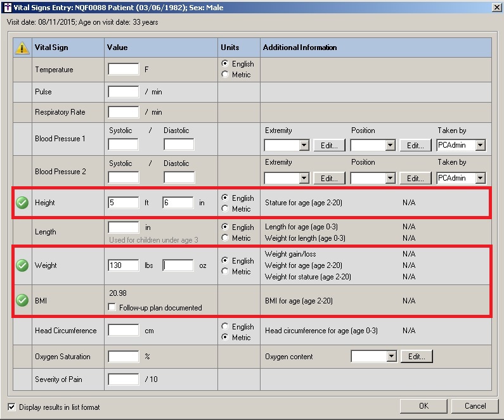Image resolution: width=504 pixels, height=420 pixels.
Task: Select English units for Head Circumference
Action: pyautogui.click(x=225, y=327)
